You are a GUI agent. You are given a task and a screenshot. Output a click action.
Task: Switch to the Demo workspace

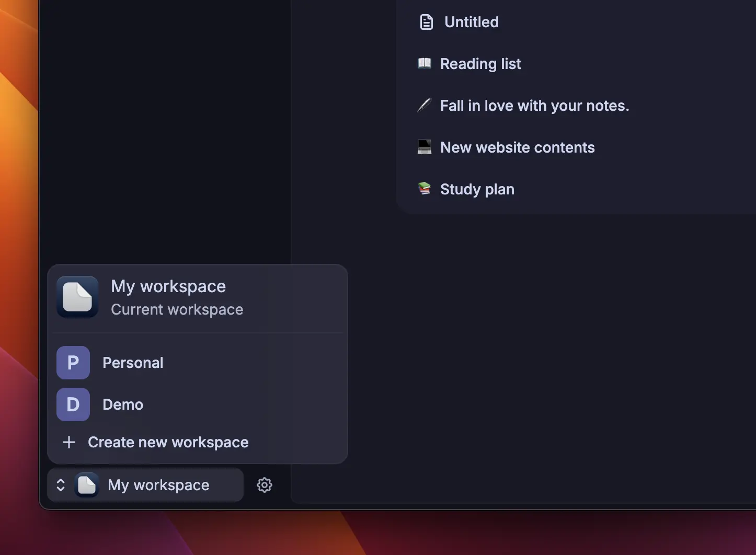tap(197, 404)
